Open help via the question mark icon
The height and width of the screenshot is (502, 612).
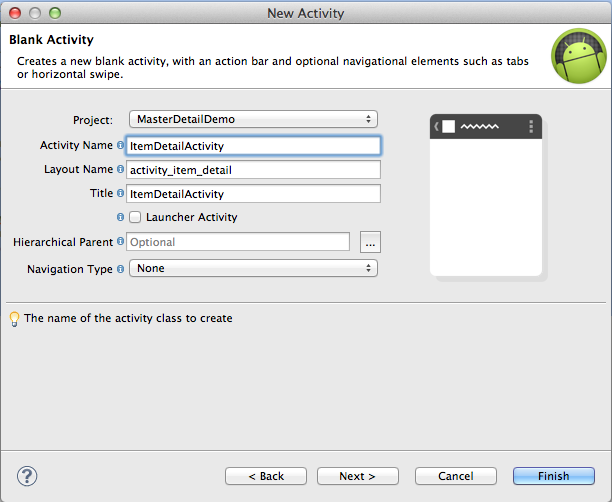tap(27, 476)
